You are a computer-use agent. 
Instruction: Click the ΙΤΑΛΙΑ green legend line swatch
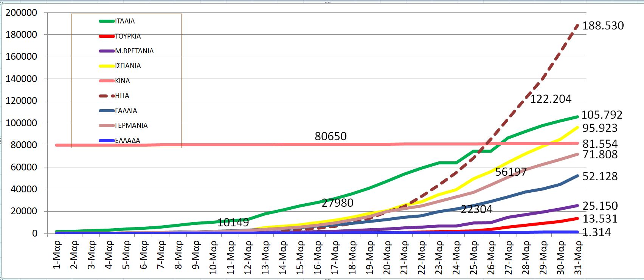[107, 21]
